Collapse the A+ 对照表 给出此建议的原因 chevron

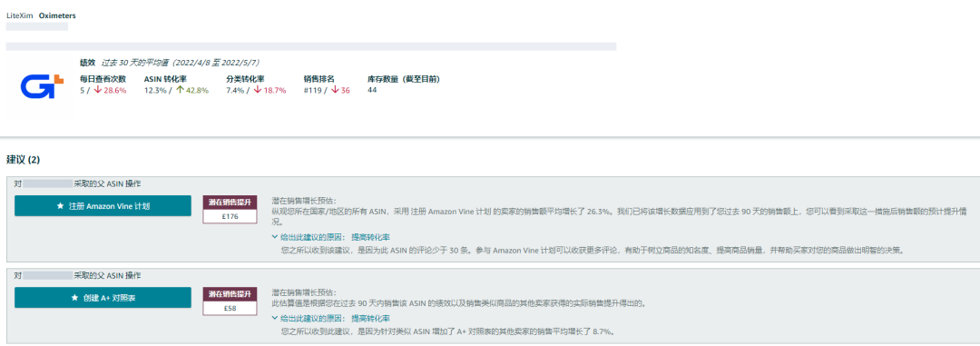point(275,318)
